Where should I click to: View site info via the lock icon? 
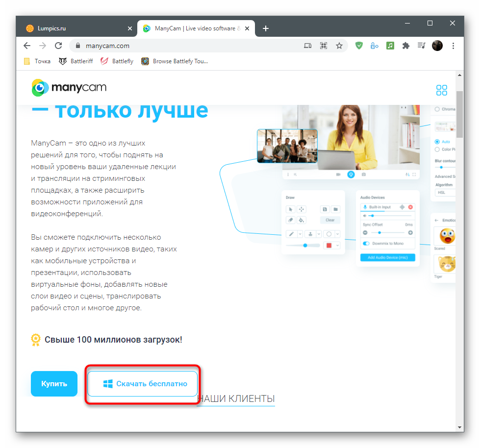pos(78,46)
